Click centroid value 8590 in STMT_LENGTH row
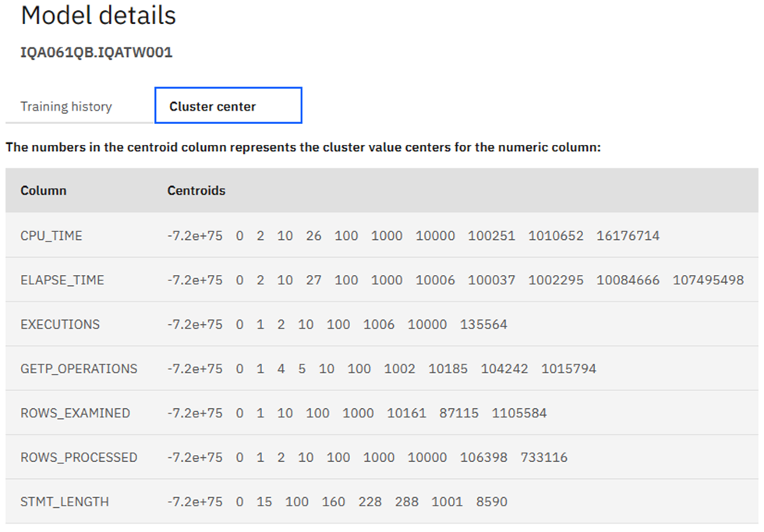The height and width of the screenshot is (532, 764). (x=492, y=502)
